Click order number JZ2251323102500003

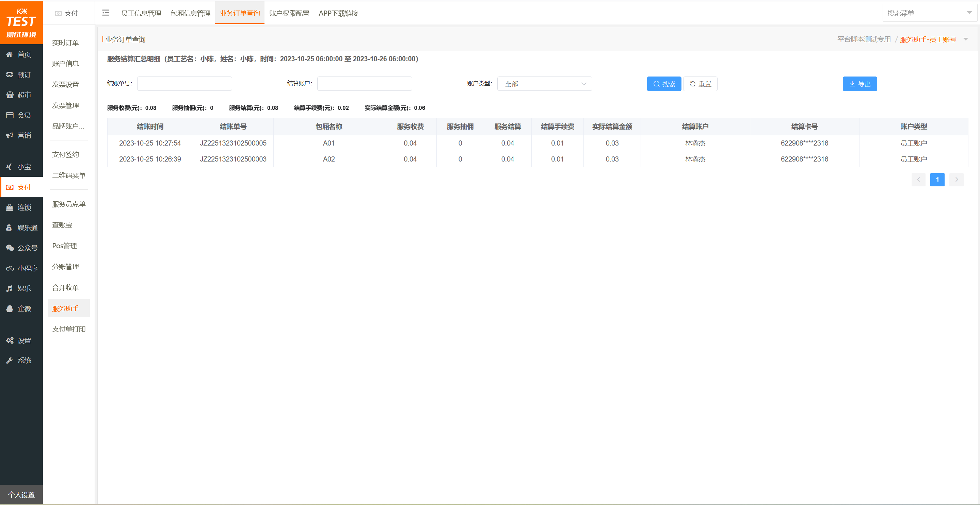click(x=233, y=159)
